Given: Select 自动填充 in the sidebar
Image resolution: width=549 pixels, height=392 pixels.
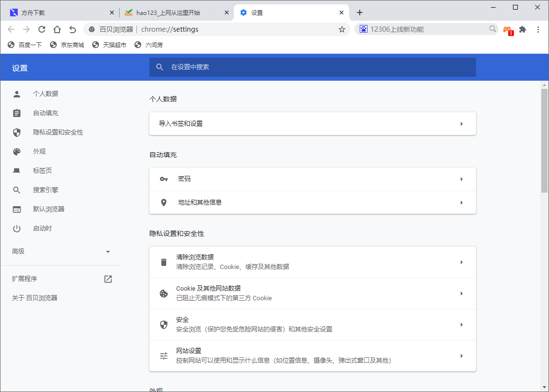Looking at the screenshot, I should 46,113.
